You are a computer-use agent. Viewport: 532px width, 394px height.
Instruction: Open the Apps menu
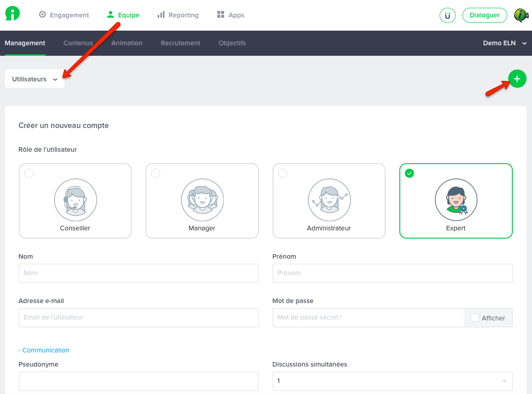click(231, 15)
